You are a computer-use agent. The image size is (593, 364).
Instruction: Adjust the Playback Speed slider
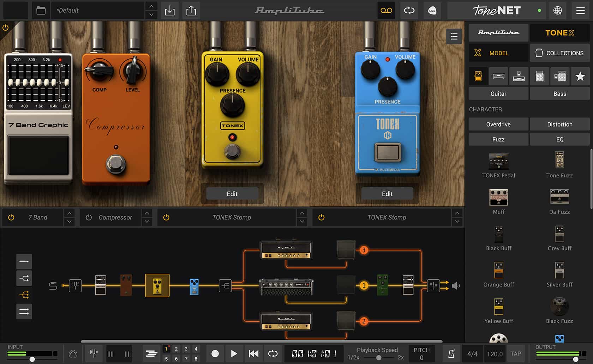pos(379,357)
